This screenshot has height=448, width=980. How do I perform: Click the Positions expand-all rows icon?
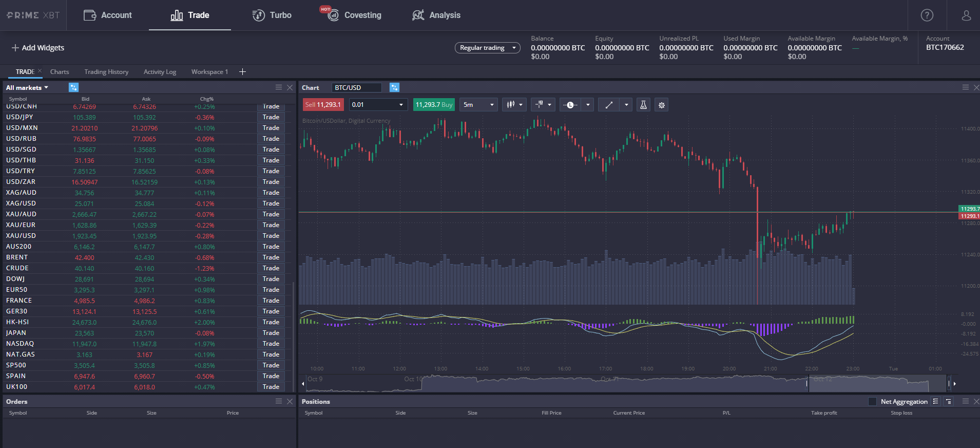935,401
